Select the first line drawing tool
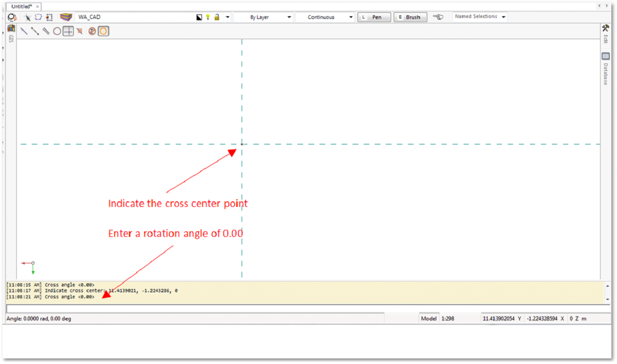Viewport: 617px width, 364px height. point(24,31)
